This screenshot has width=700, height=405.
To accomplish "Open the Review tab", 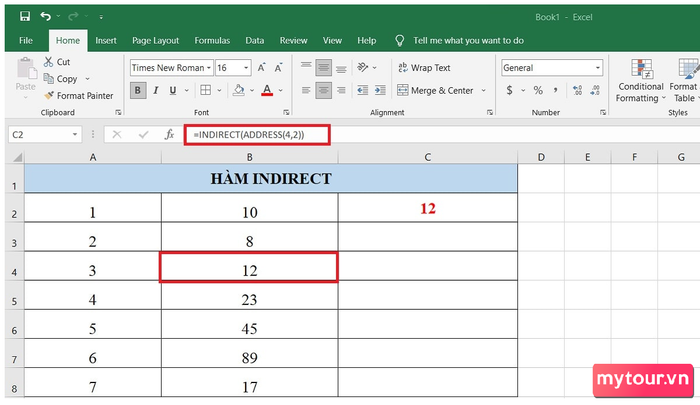I will (x=293, y=41).
